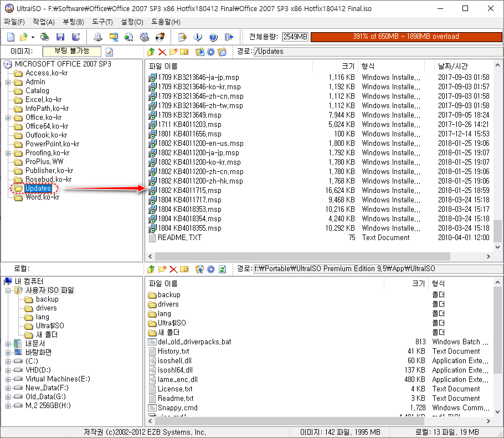Select README.TXT in the image file list

[x=179, y=238]
